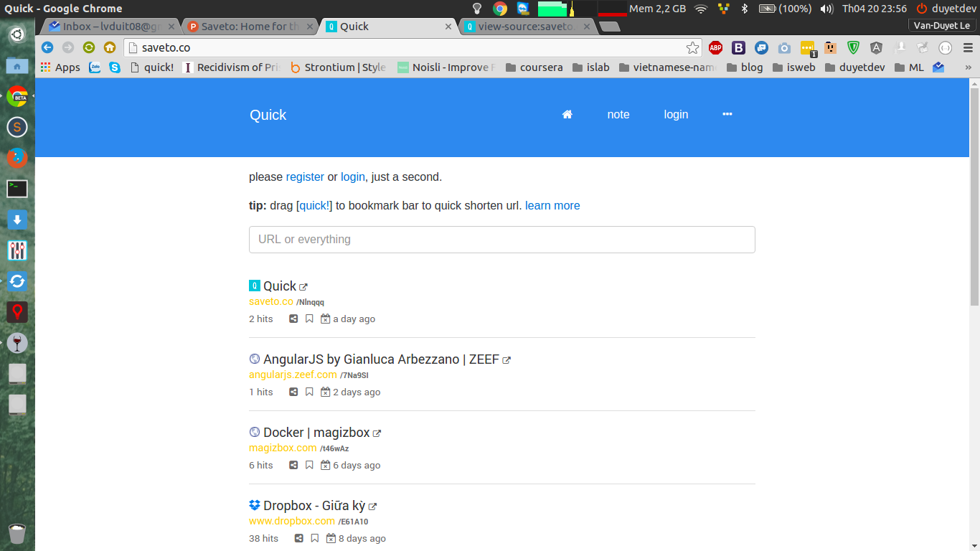
Task: Click the calendar icon beside '2 days ago'
Action: tap(325, 392)
